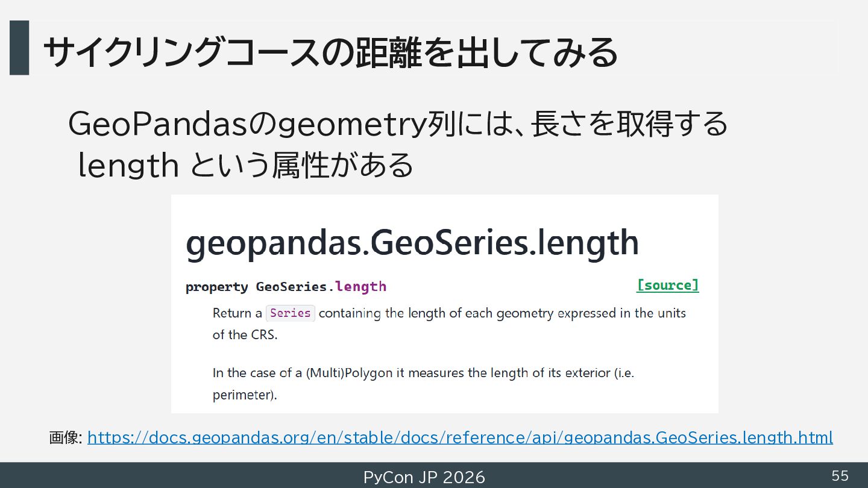Viewport: 868px width, 488px height.
Task: Click the purple length attribute name
Action: (360, 287)
